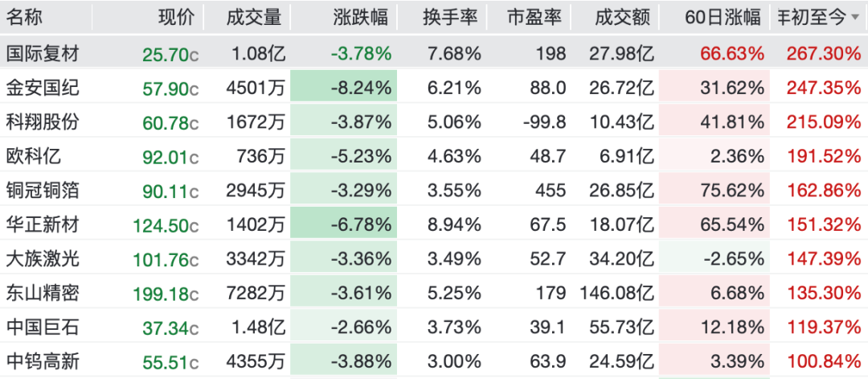Image resolution: width=868 pixels, height=379 pixels.
Task: Select the 中钨高新 stock name
Action: [x=43, y=362]
